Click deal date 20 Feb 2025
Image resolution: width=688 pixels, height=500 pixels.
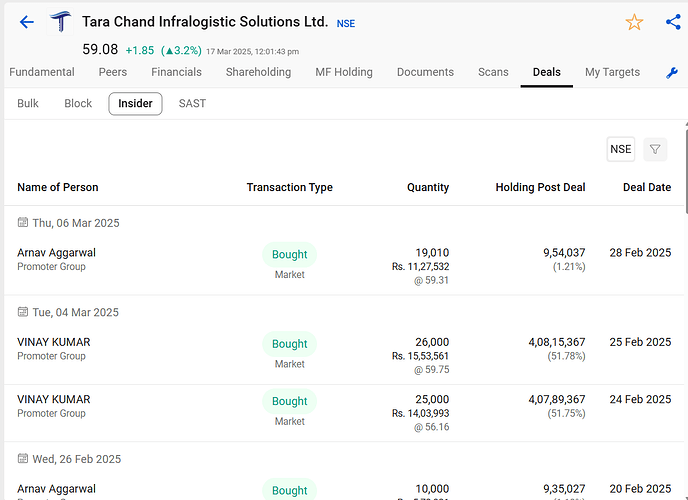point(640,489)
